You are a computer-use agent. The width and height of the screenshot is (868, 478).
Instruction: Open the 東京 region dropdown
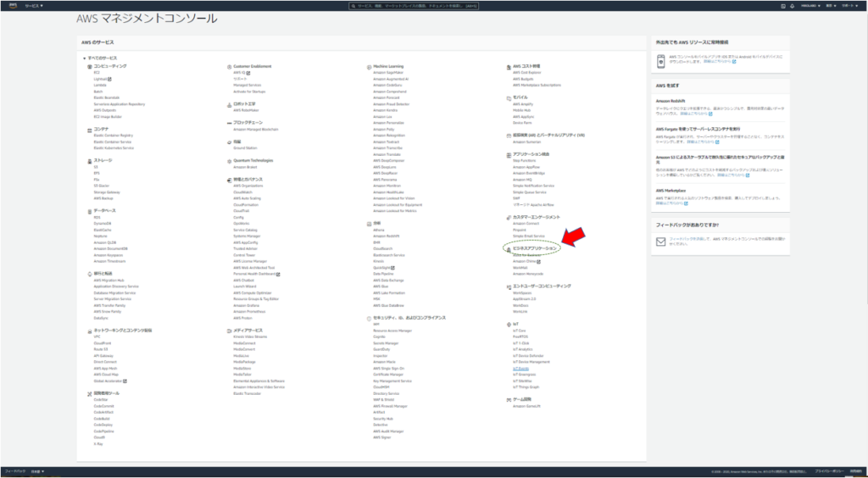pos(829,6)
